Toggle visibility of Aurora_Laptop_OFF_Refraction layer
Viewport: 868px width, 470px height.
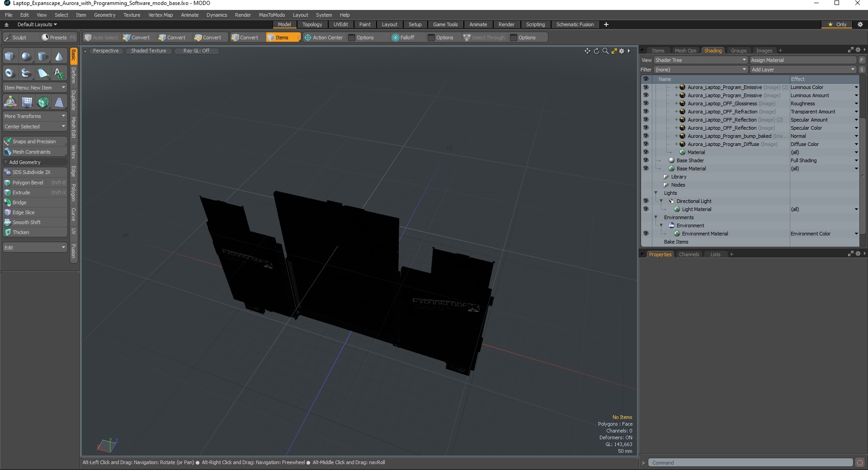click(646, 112)
